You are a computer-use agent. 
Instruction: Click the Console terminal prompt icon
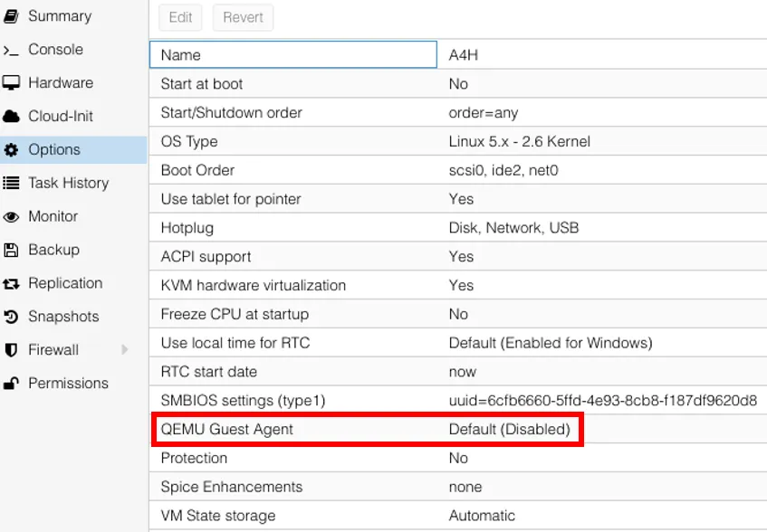click(12, 50)
